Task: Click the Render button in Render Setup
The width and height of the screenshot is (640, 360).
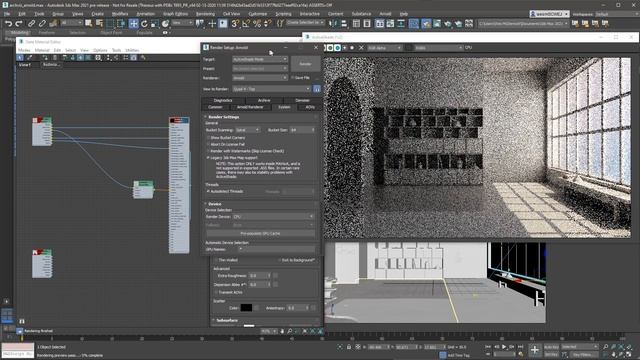Action: pos(305,64)
